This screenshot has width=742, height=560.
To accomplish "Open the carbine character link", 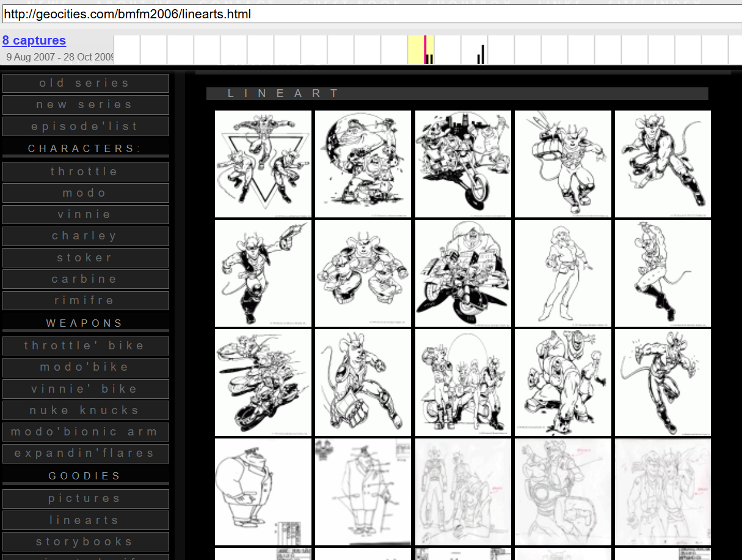I will click(x=85, y=279).
